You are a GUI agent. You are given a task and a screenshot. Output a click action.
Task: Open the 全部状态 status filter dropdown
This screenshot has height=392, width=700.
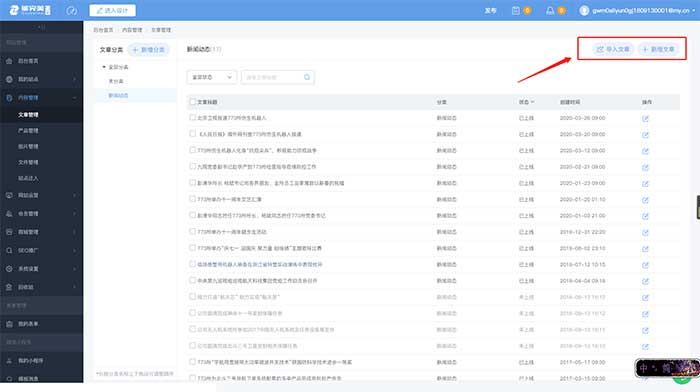(212, 77)
